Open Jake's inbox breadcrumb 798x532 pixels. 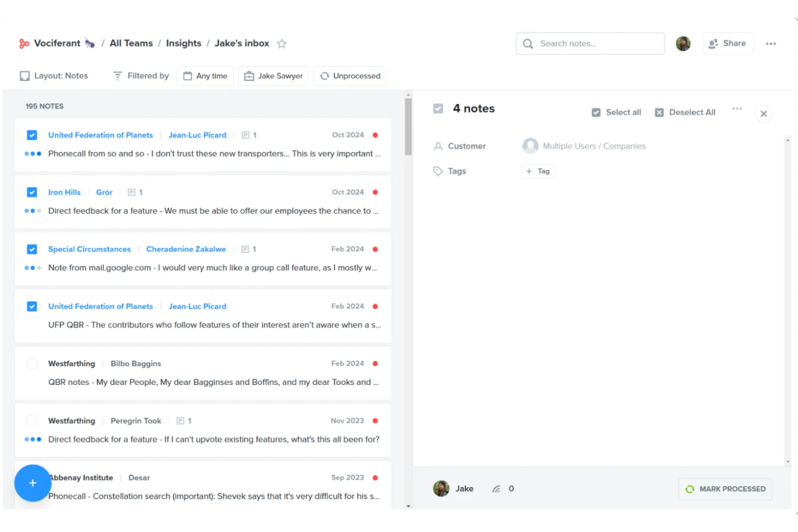(242, 44)
